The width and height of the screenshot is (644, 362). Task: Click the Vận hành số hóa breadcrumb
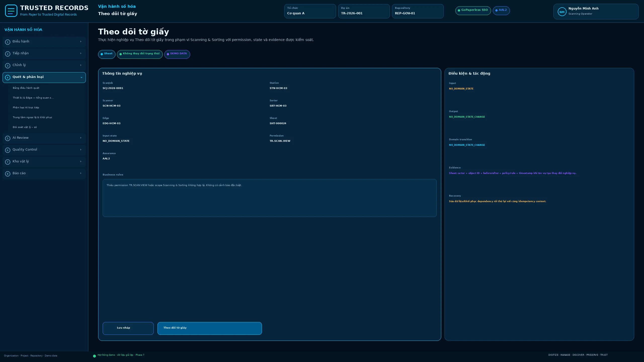coord(117,7)
